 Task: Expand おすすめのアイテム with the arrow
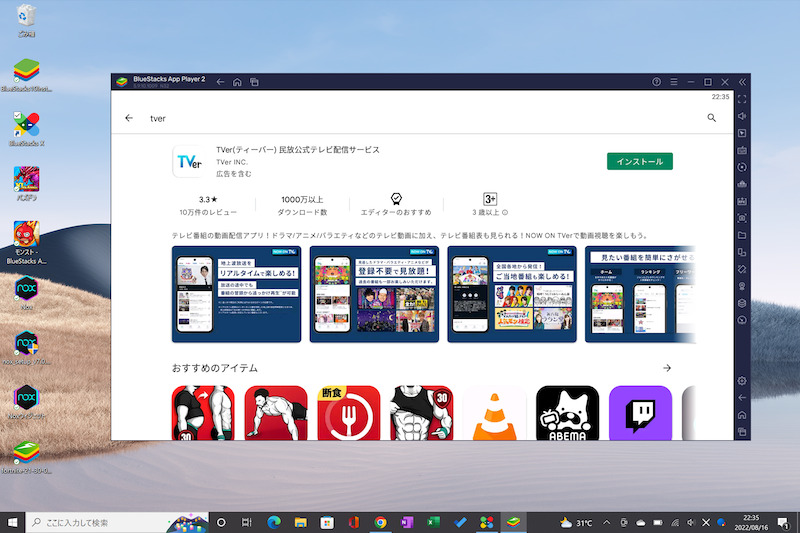[666, 368]
